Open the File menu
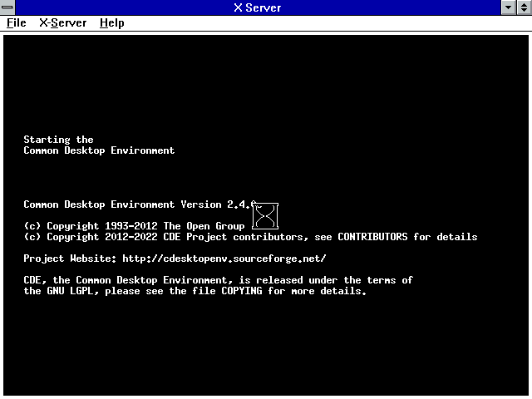Viewport: 532px width, 399px height. coord(17,23)
